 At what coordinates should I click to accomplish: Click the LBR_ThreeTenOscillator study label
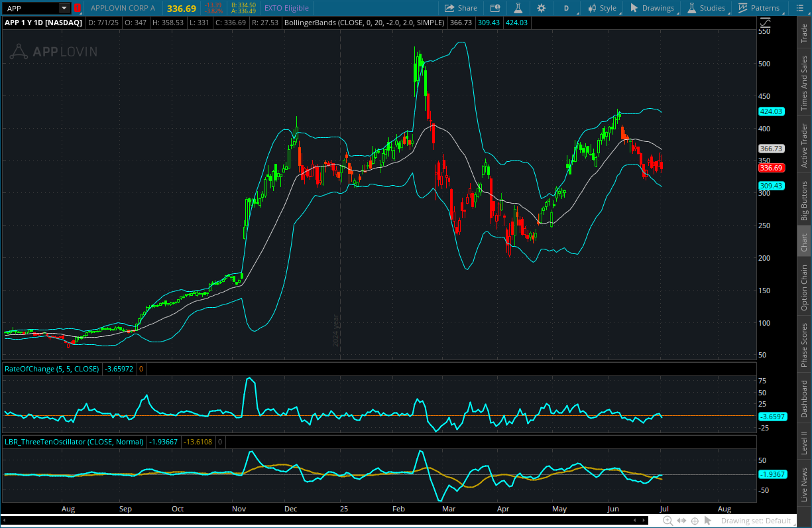[74, 442]
